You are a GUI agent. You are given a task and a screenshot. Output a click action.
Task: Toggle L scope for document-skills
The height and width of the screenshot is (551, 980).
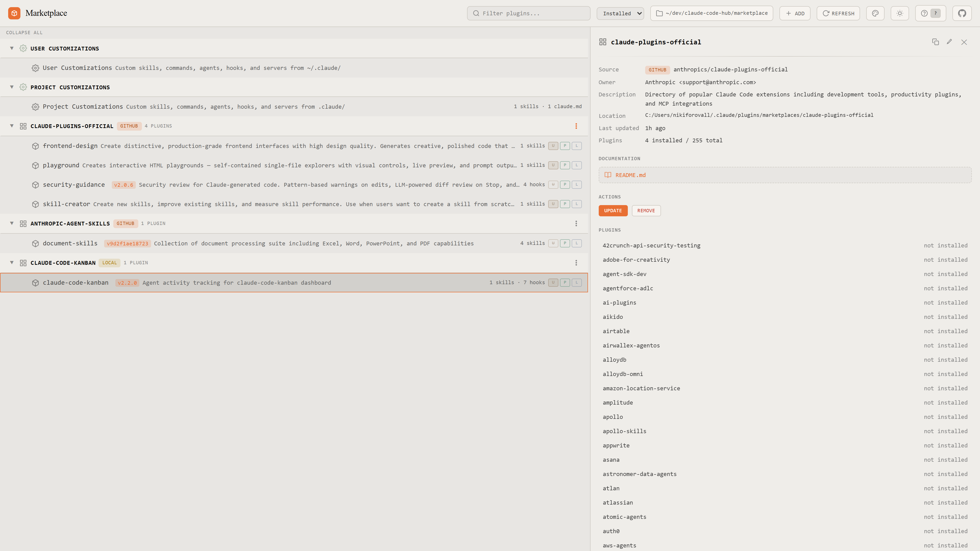[577, 243]
